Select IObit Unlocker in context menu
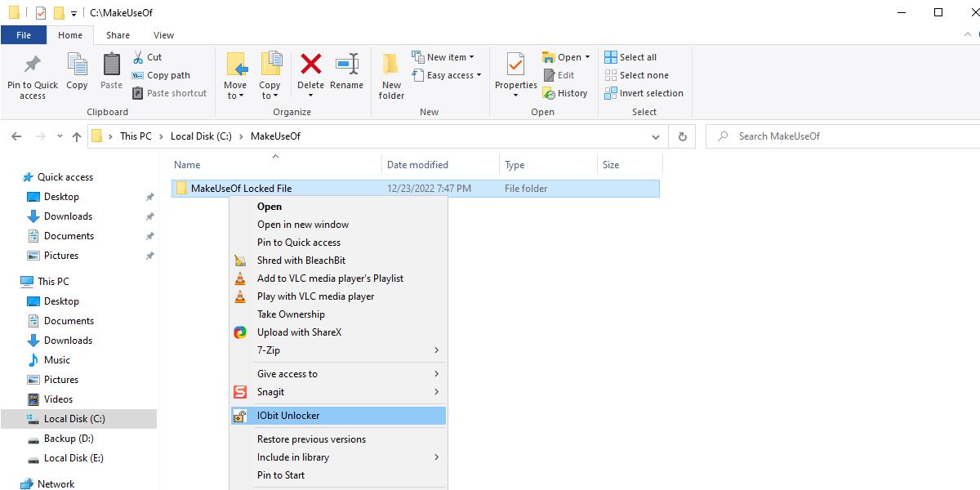 (x=288, y=416)
